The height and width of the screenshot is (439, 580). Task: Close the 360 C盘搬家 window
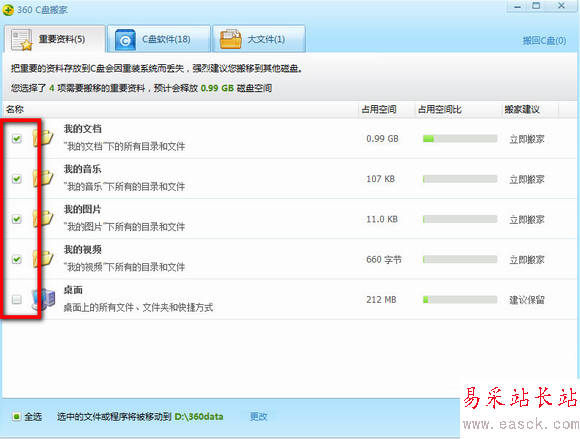click(x=561, y=6)
